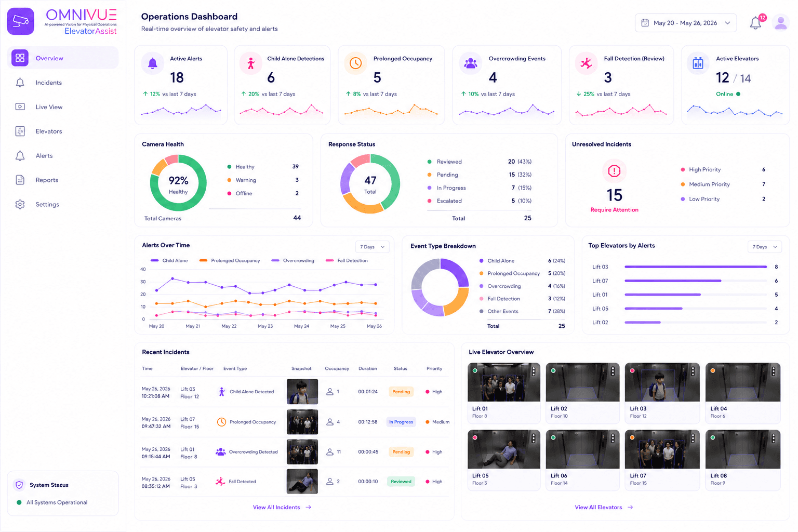Viewport: 798px width, 532px height.
Task: Click the Unresolved Incidents warning icon
Action: pos(614,170)
